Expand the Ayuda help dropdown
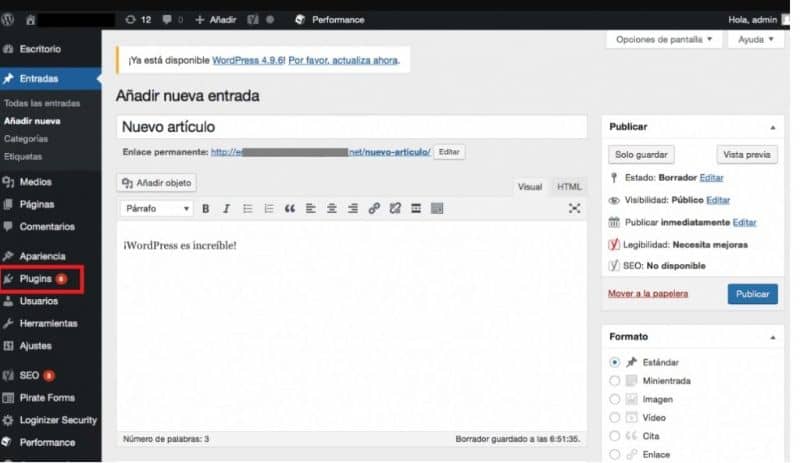The width and height of the screenshot is (800, 463). point(756,39)
